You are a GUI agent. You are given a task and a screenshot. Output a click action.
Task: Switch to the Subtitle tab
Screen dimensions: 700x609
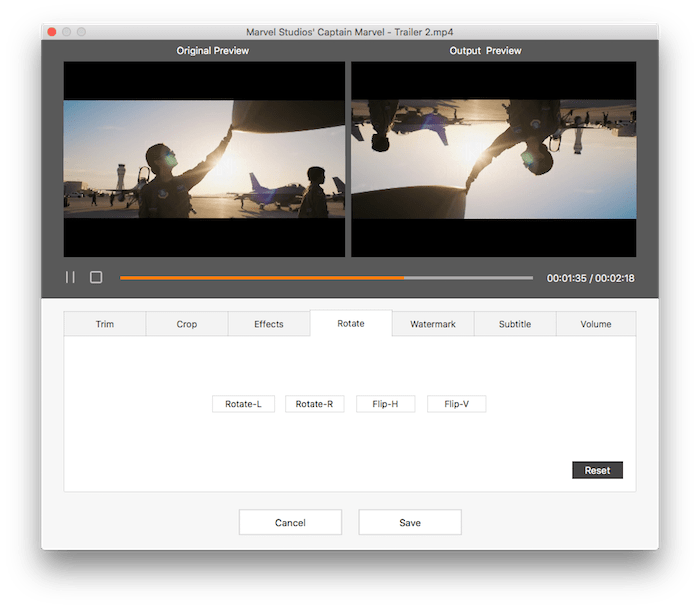pos(515,324)
